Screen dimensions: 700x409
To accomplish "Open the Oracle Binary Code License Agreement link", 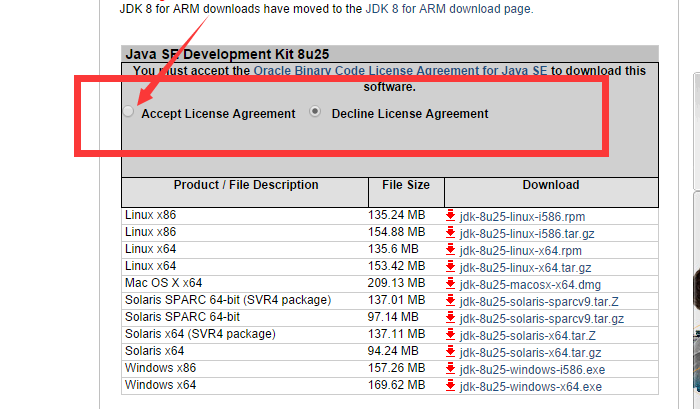I will tap(400, 71).
